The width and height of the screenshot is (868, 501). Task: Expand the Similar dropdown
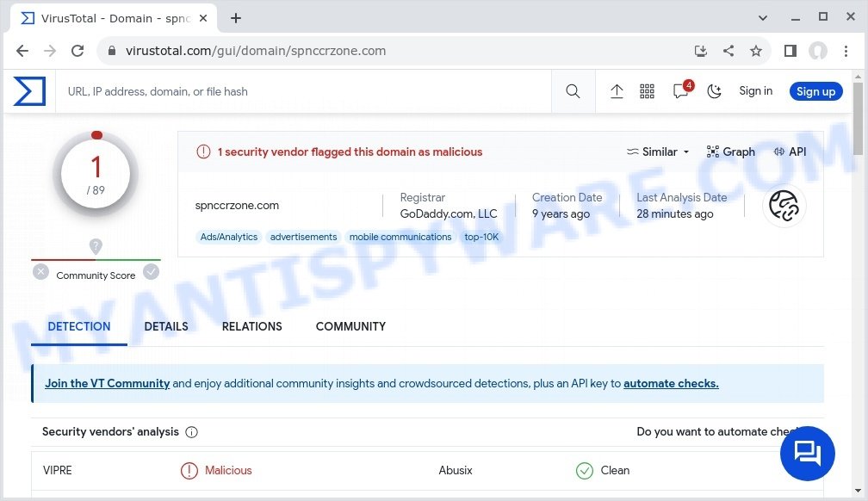pyautogui.click(x=658, y=152)
